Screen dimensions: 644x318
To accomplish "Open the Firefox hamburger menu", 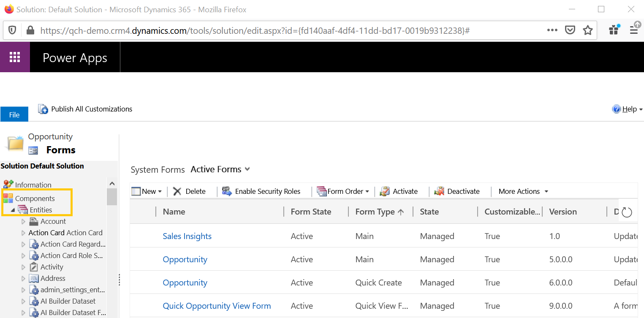I will tap(633, 30).
